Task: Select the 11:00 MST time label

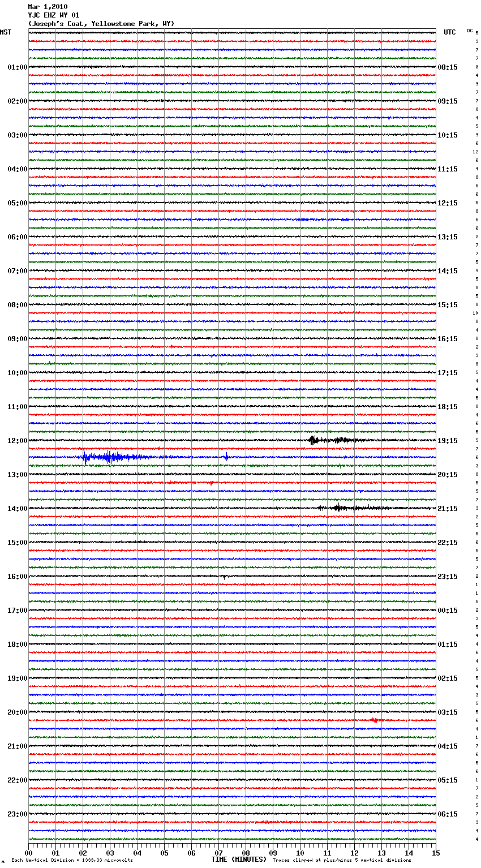Action: 18,407
